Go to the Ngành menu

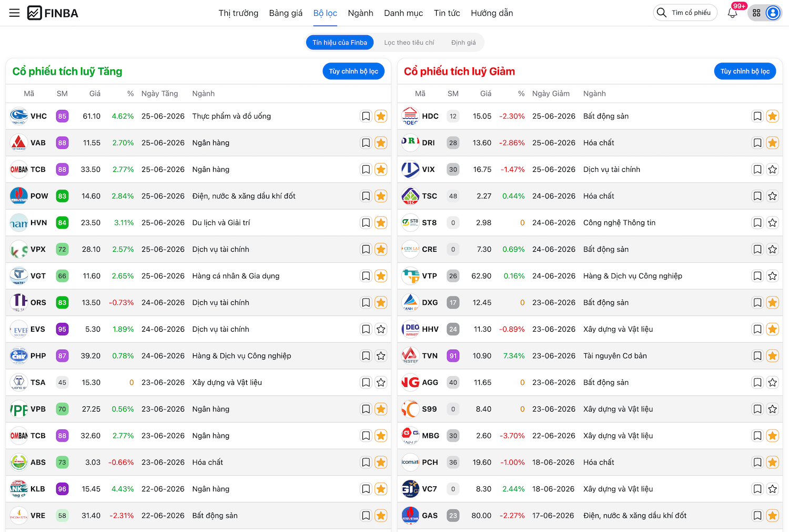pos(360,13)
